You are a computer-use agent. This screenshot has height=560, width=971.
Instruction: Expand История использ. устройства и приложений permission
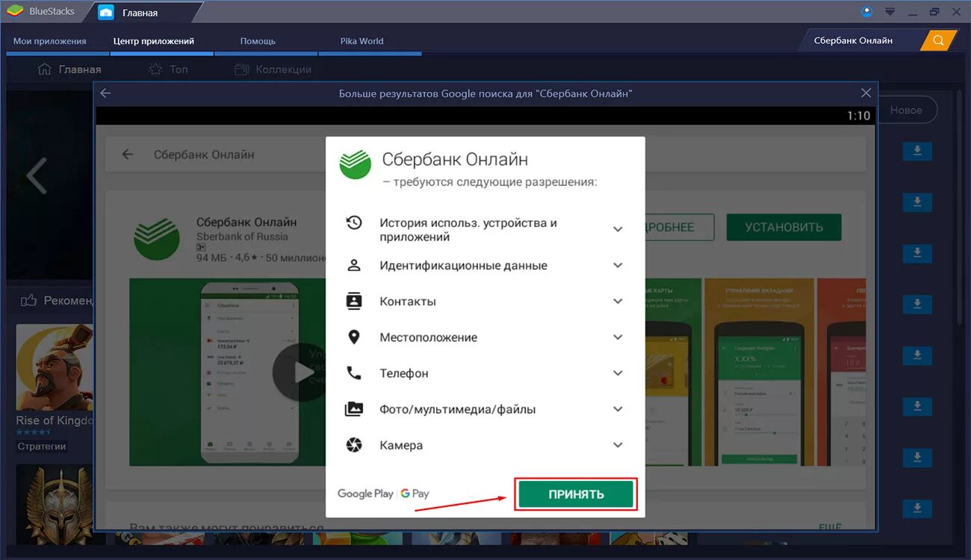618,229
